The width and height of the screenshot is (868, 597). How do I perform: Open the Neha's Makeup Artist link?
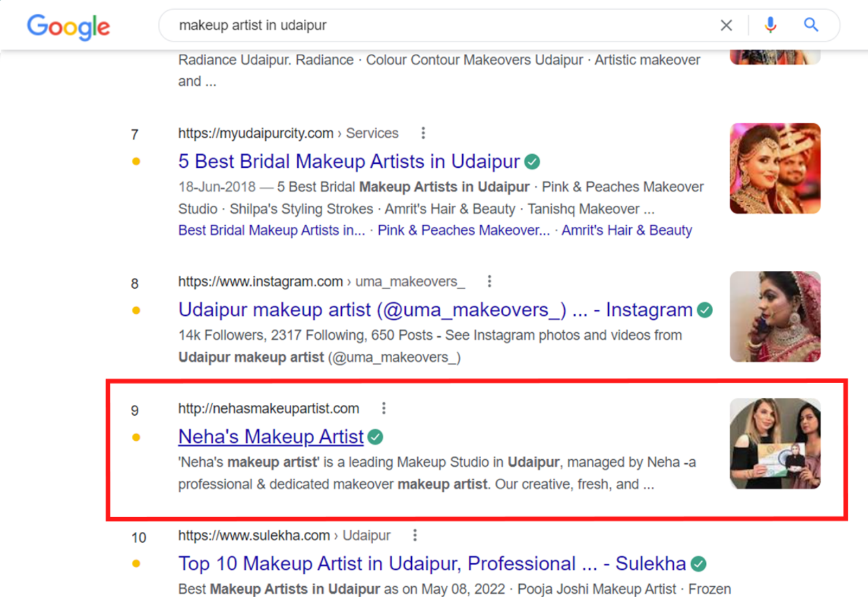(x=271, y=436)
